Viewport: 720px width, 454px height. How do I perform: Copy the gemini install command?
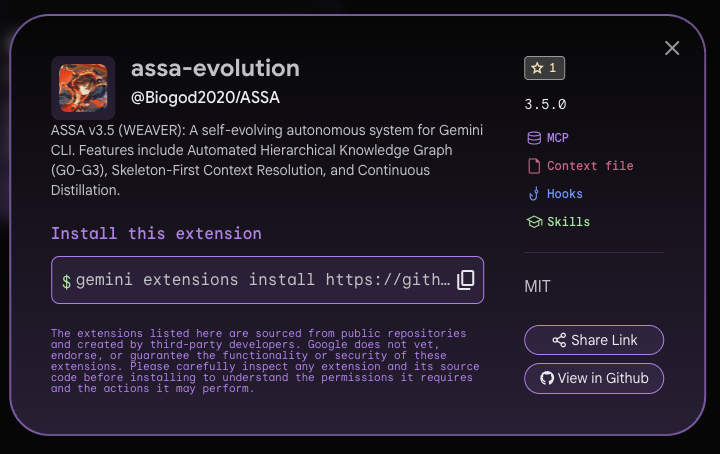click(x=465, y=280)
